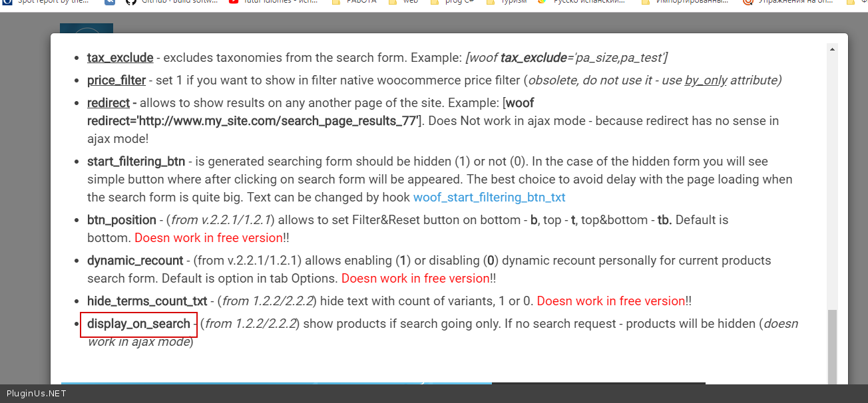This screenshot has width=868, height=403.
Task: Click the hide_terms_count_txt attribute name
Action: [147, 301]
